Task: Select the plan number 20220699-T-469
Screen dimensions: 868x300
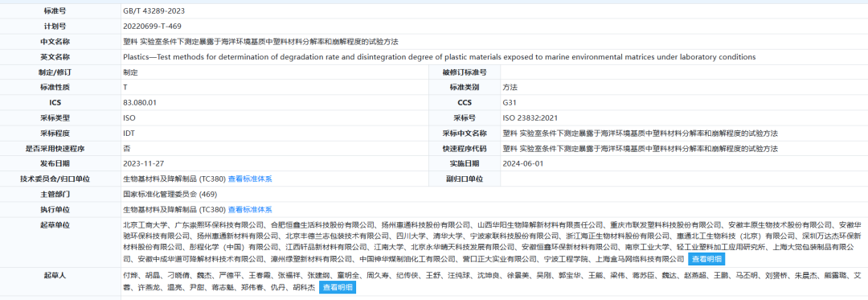Action: (152, 26)
